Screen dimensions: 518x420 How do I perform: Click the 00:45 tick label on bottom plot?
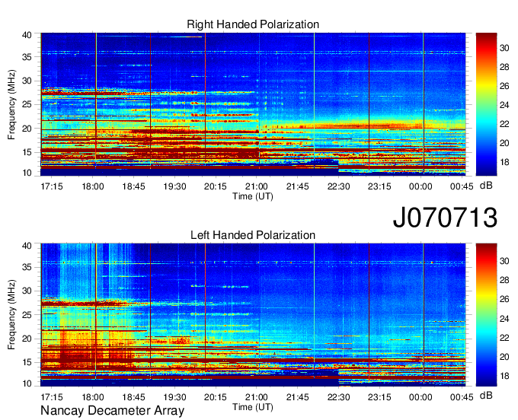coord(462,397)
